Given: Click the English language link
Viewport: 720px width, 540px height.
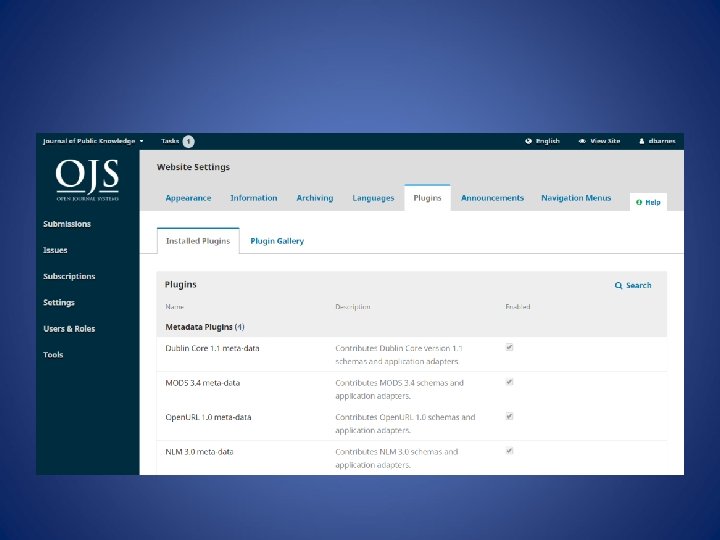Looking at the screenshot, I should click(x=548, y=141).
